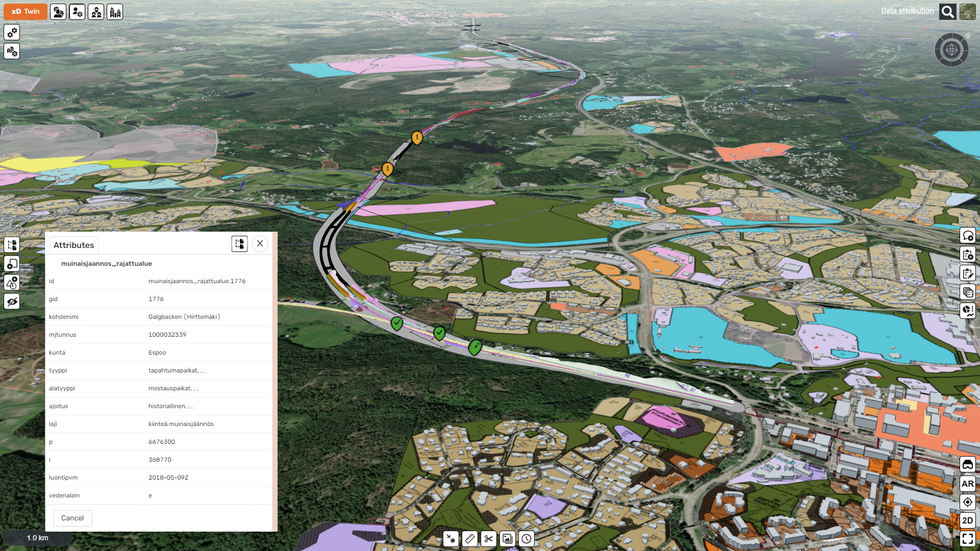Screen dimensions: 980x551
Task: Open the building configuration tool on the left edge
Action: 11,51
